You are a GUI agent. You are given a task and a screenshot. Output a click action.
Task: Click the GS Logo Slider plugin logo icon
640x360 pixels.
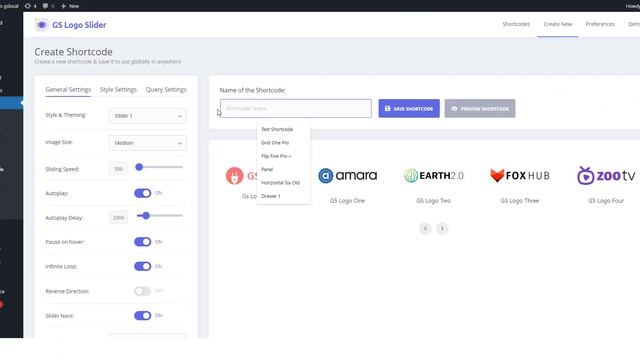[41, 25]
